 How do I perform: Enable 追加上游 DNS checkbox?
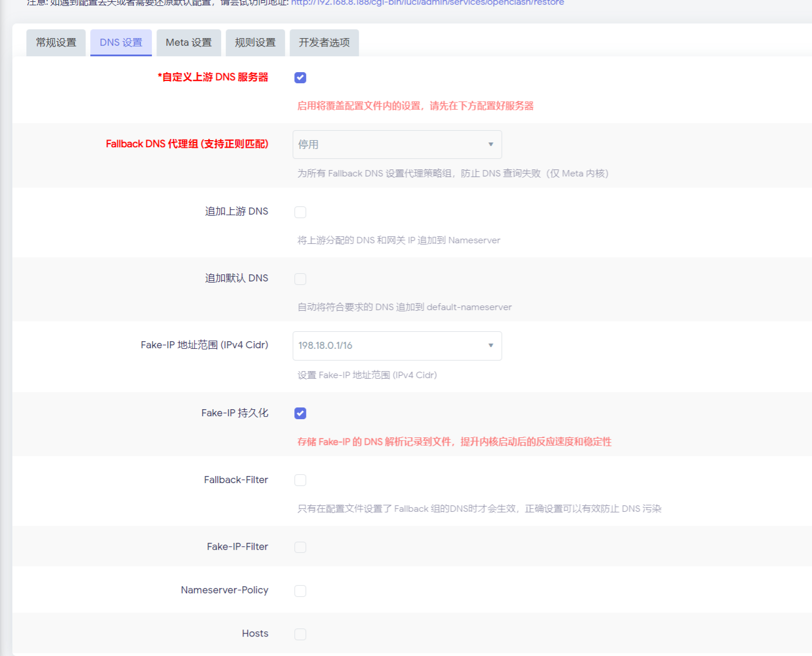click(x=300, y=212)
